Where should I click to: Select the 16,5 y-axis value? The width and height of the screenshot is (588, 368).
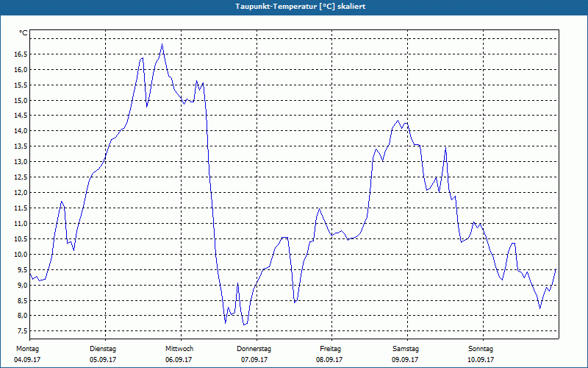pyautogui.click(x=21, y=54)
